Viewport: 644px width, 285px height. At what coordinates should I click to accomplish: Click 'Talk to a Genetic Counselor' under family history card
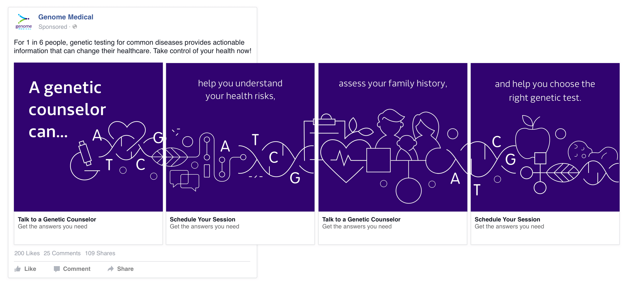click(361, 219)
